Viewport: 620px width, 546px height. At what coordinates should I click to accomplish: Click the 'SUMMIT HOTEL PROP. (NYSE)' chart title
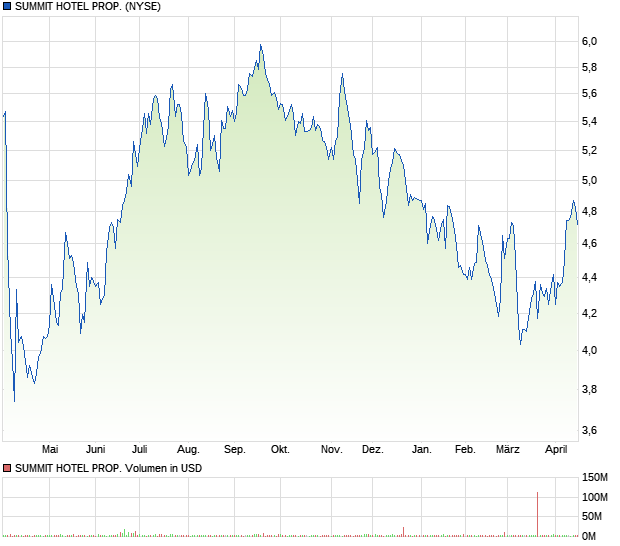tap(88, 6)
